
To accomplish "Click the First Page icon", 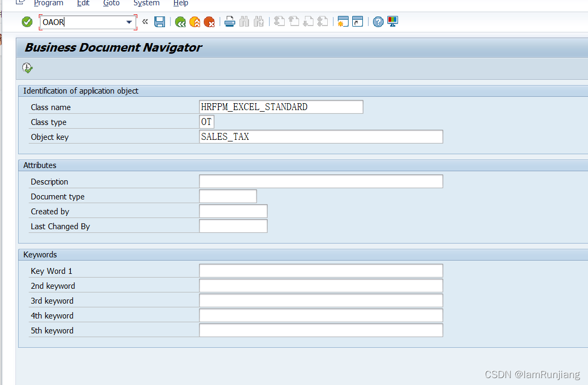I will 279,21.
